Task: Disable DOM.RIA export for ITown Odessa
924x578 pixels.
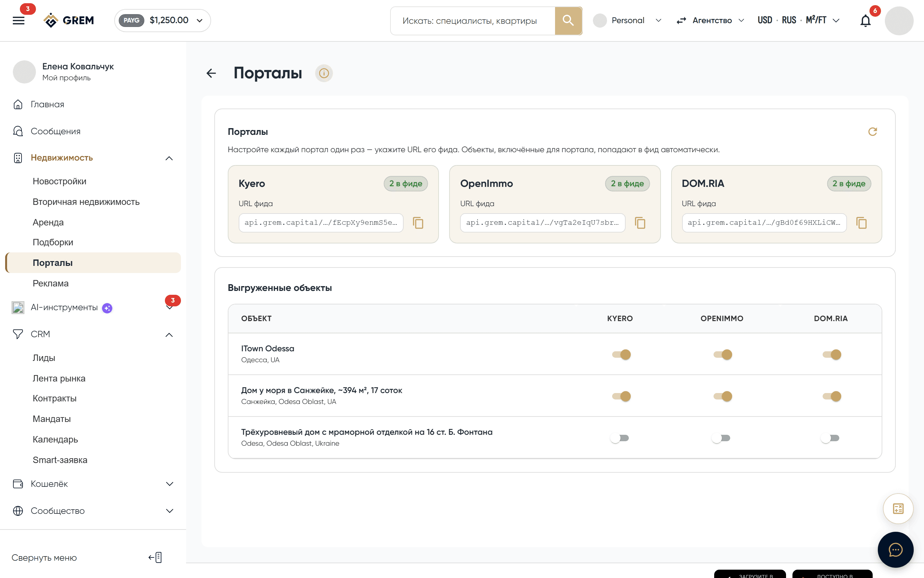Action: 832,355
